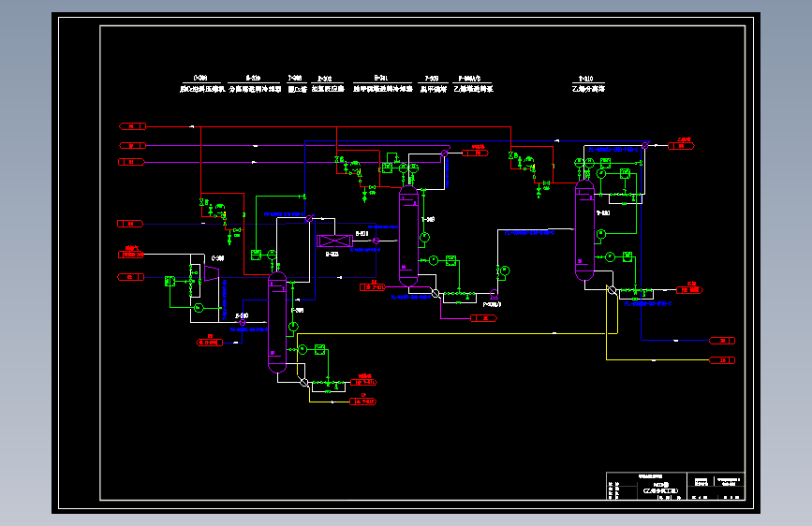Select the flag after the middle tower condenser
The image size is (812, 526).
(x=476, y=153)
